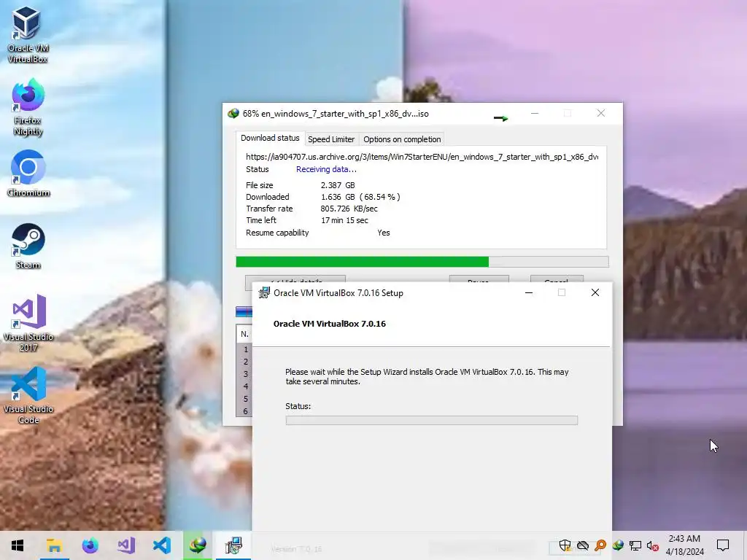This screenshot has height=560, width=747.
Task: Open Windows Security tray icon
Action: click(565, 545)
